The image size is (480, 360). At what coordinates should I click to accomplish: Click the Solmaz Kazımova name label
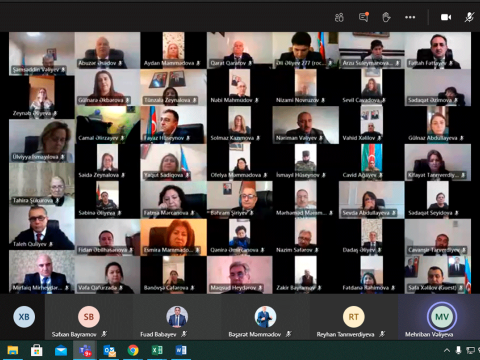(232, 138)
